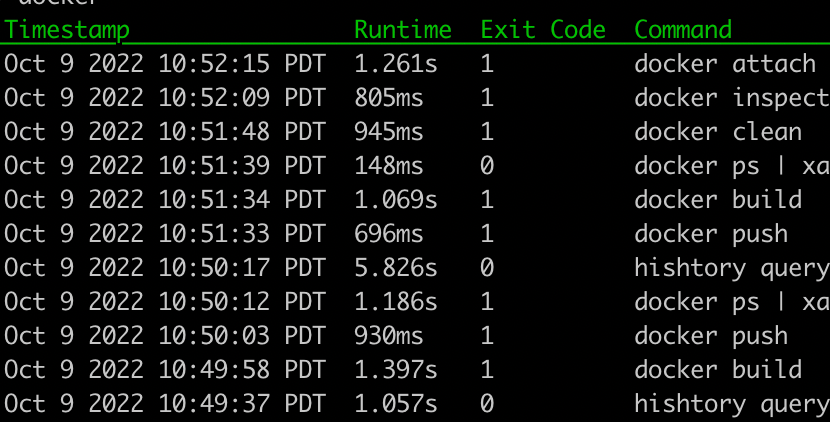Click the 1.057s runtime value
The width and height of the screenshot is (830, 422).
tap(396, 403)
